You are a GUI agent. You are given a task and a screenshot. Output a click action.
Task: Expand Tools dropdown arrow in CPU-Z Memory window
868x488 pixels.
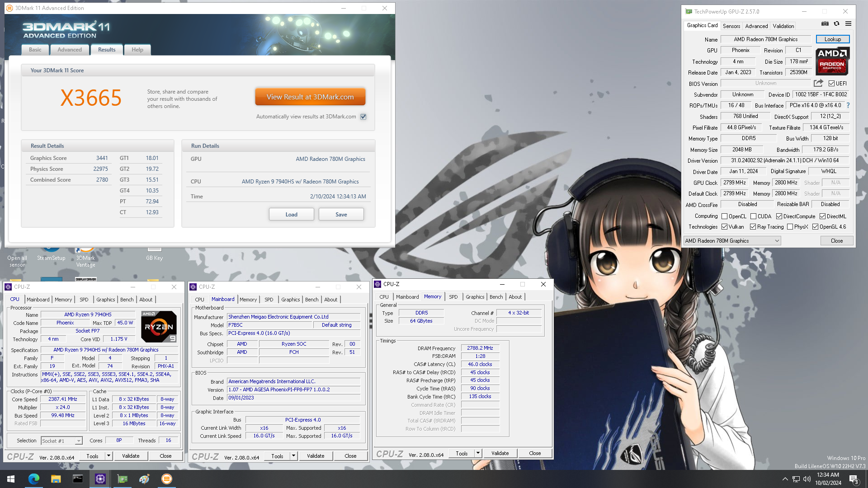point(478,453)
